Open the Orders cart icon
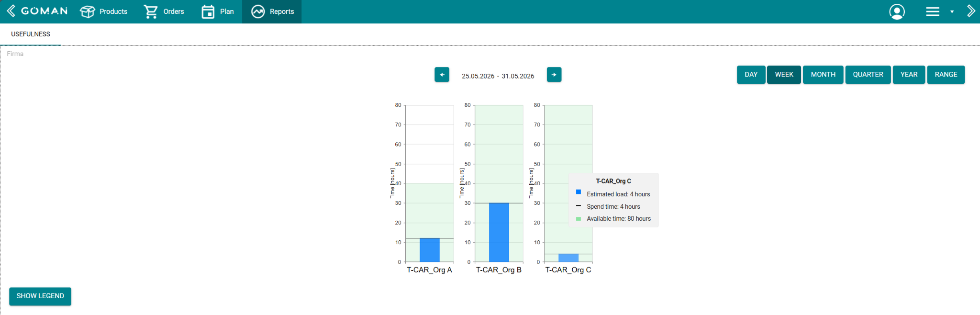Viewport: 980px width, 315px height. click(151, 11)
